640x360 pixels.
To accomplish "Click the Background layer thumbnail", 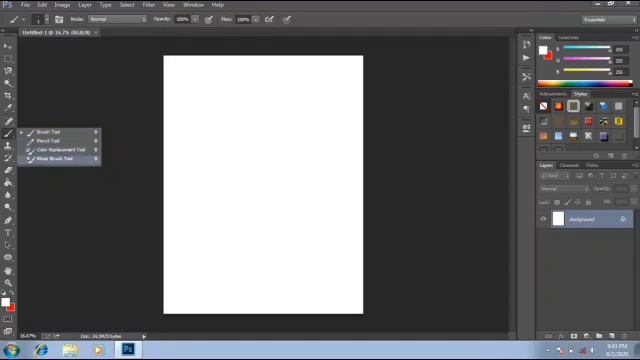I will 558,219.
